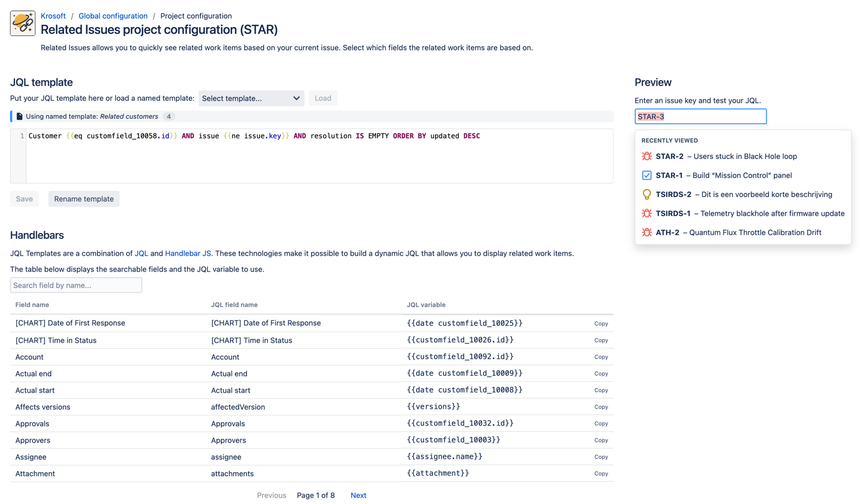Viewport: 862px width, 504px height.
Task: Click the lightbulb icon beside TSIRDS-2
Action: coord(646,194)
